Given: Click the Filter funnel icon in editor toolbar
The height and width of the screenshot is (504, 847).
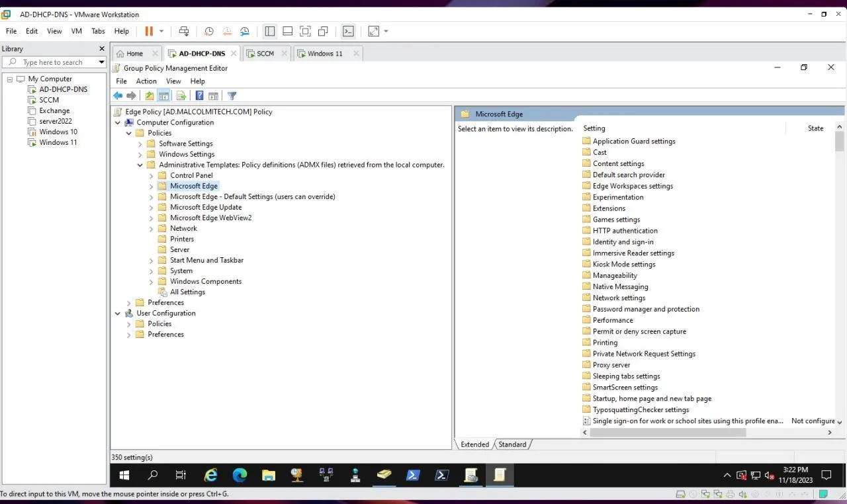Looking at the screenshot, I should tap(232, 96).
